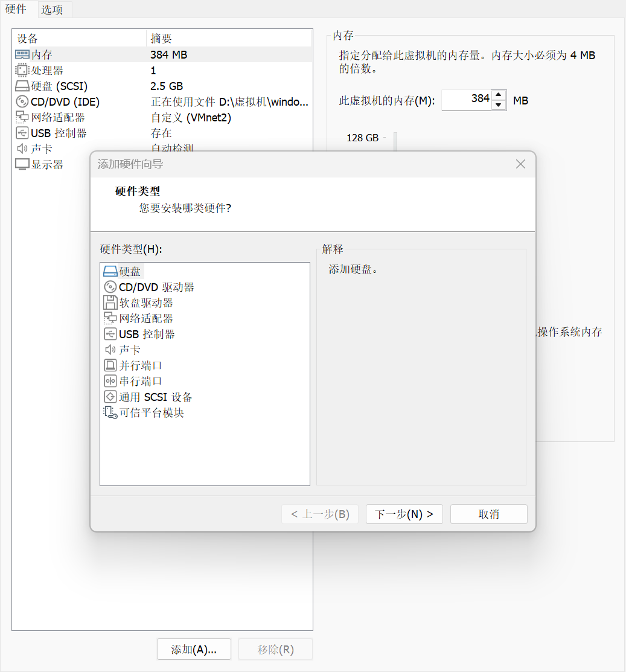The image size is (626, 672).
Task: Open the 硬件 tab
Action: point(16,9)
